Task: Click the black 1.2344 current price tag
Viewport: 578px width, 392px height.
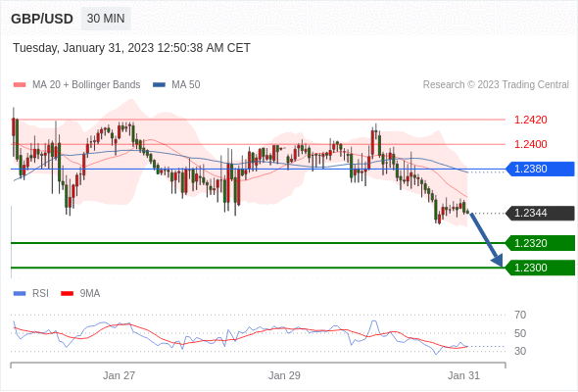Action: click(540, 213)
